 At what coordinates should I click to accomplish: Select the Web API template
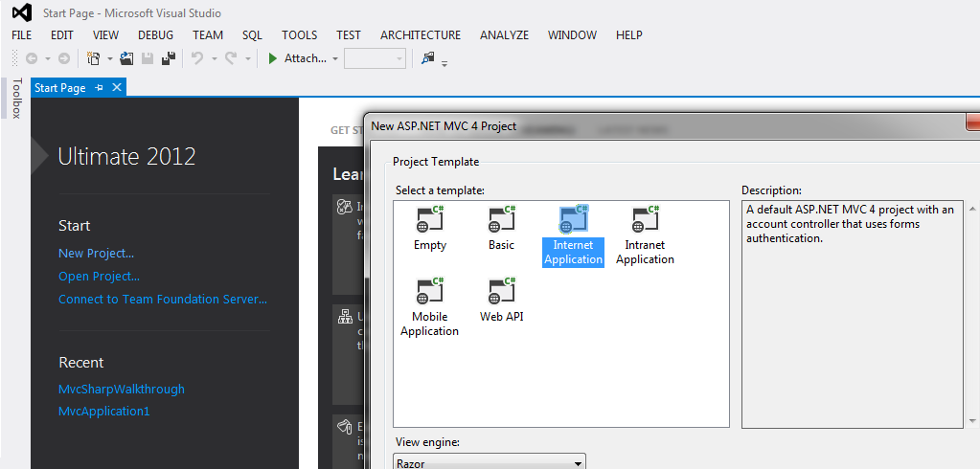pyautogui.click(x=501, y=300)
